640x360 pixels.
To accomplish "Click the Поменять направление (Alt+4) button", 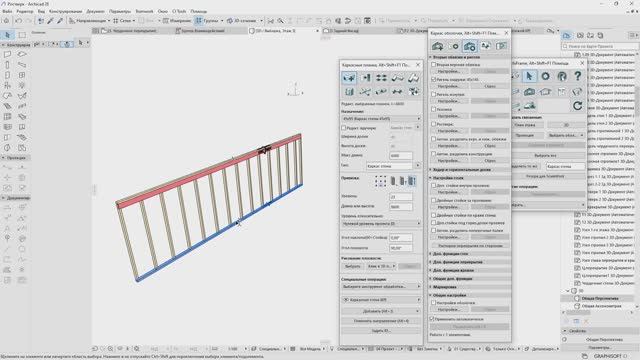I will pyautogui.click(x=381, y=321).
